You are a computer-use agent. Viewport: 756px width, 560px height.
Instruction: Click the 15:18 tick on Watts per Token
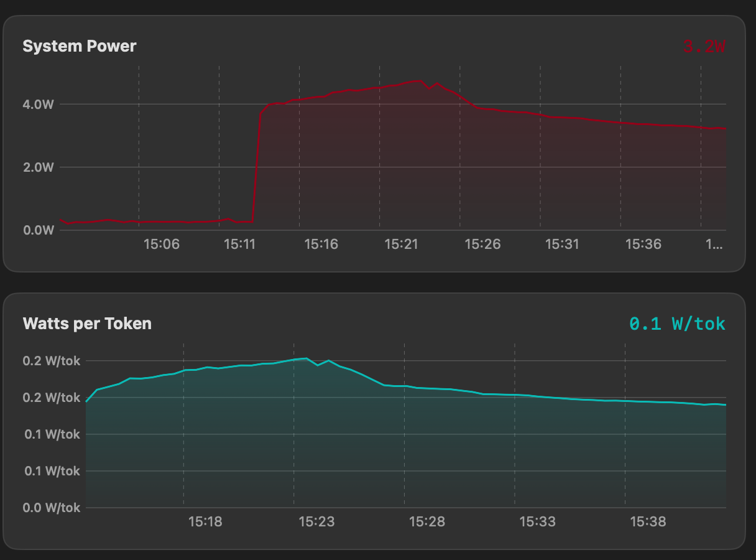pyautogui.click(x=205, y=521)
